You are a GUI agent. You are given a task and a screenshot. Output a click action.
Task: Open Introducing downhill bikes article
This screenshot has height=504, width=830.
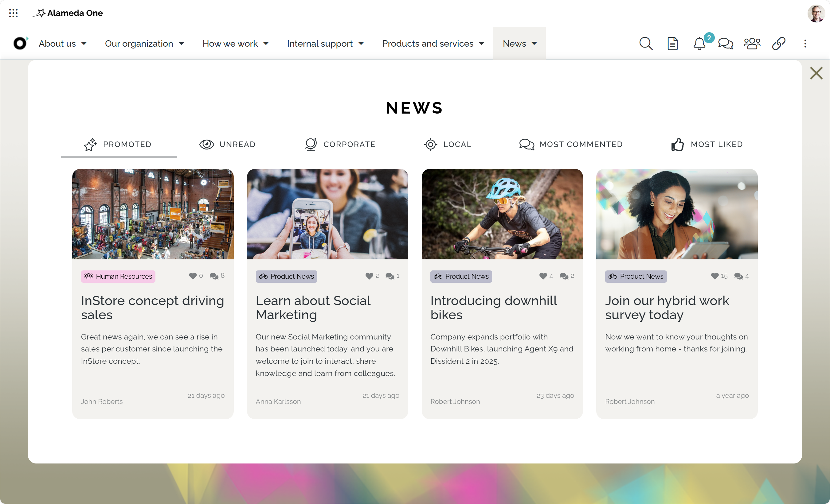point(494,308)
